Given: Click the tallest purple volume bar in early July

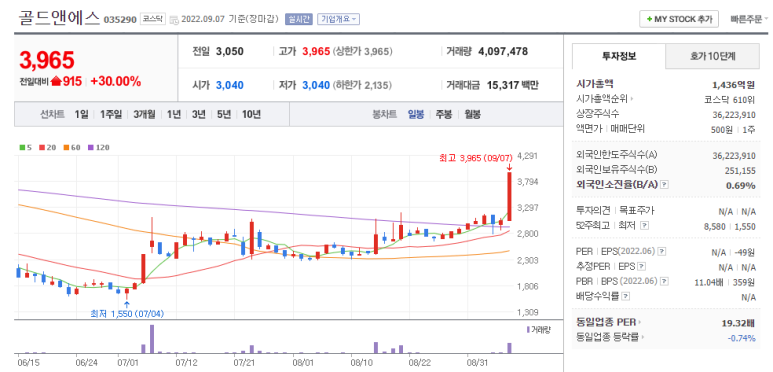Looking at the screenshot, I should pyautogui.click(x=152, y=339).
